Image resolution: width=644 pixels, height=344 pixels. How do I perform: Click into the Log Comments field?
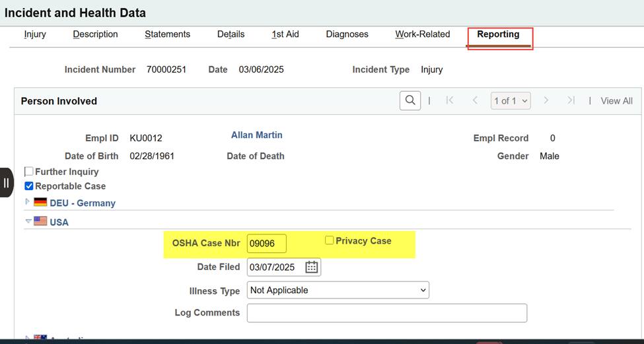point(386,313)
